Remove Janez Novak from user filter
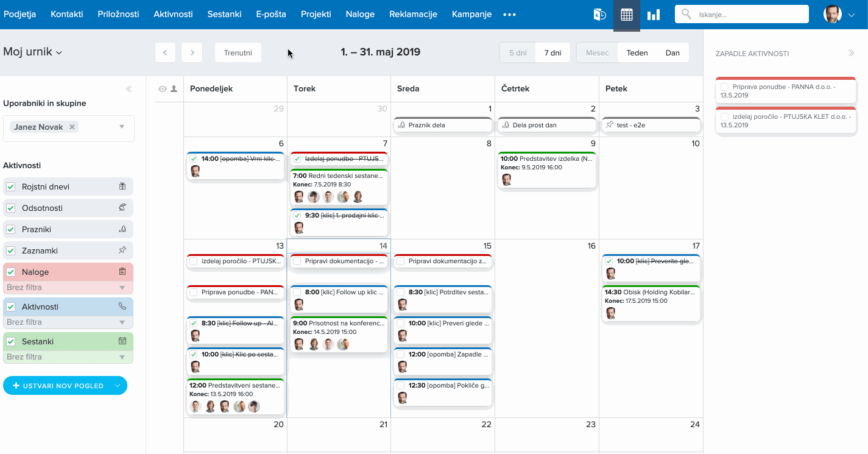868x454 pixels. click(72, 127)
